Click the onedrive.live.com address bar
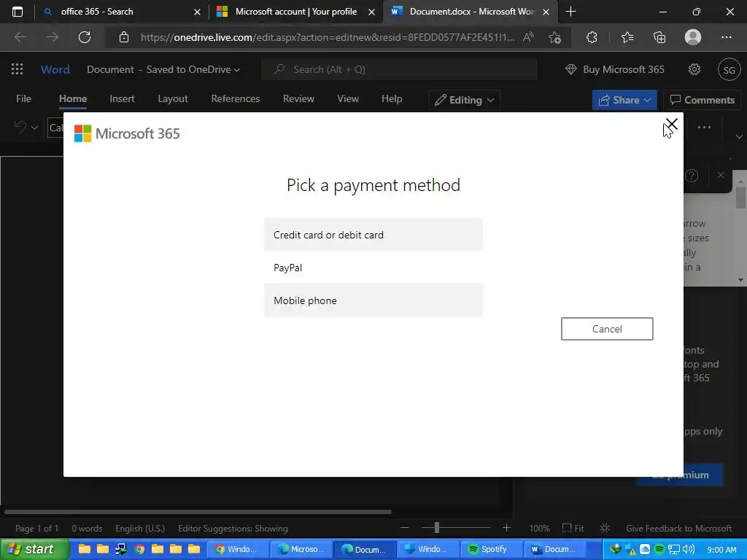This screenshot has width=747, height=560. pyautogui.click(x=328, y=37)
